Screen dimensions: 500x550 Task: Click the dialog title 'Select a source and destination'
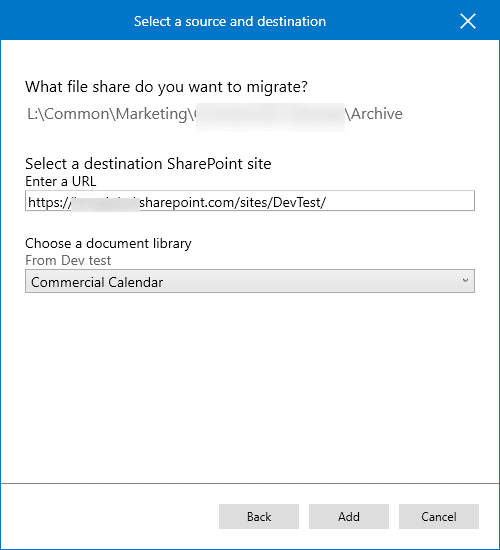point(230,21)
